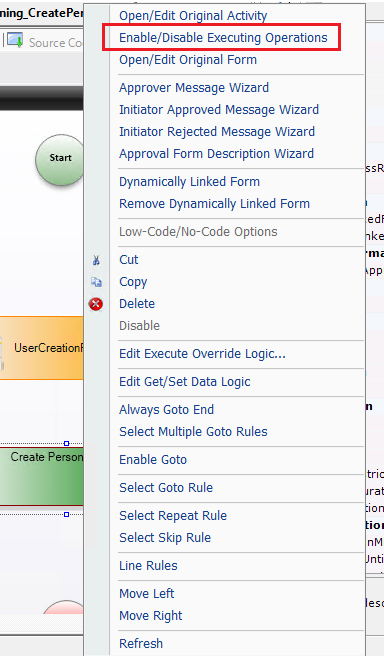Click the scissors Cut icon
The height and width of the screenshot is (656, 384).
click(96, 260)
